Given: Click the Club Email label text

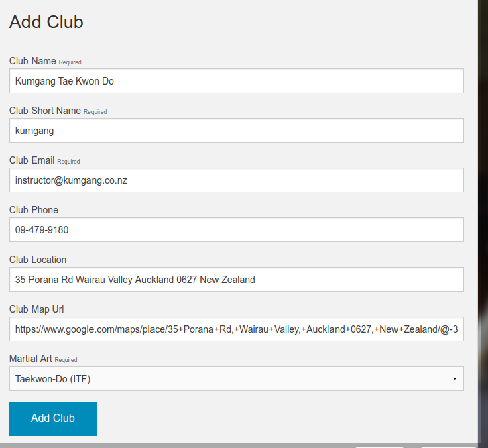Looking at the screenshot, I should pos(32,160).
